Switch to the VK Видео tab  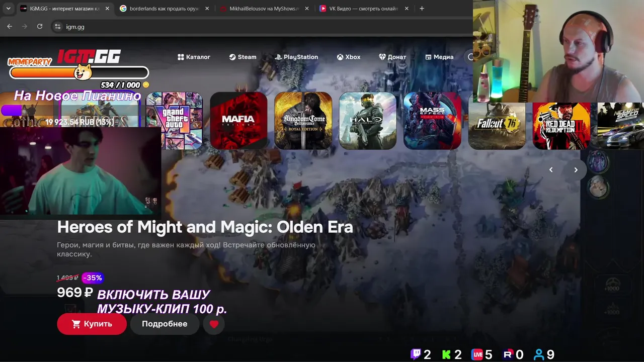(x=364, y=9)
